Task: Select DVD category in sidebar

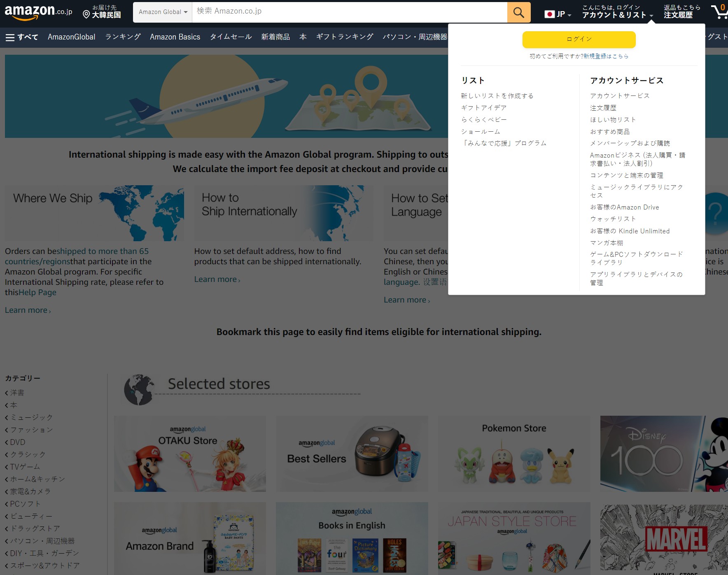Action: 17,442
